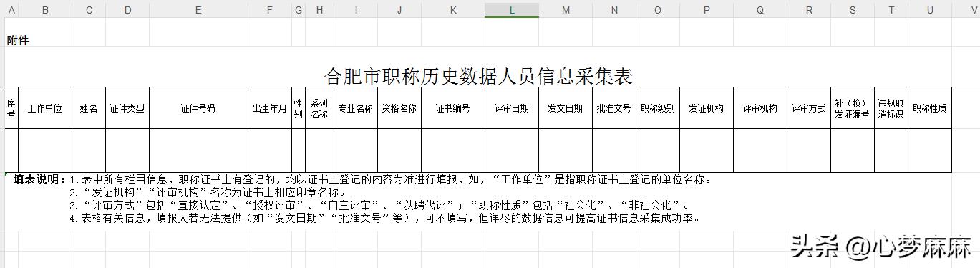Viewport: 980px width, 268px height.
Task: Click the 评审机构 header cell
Action: coord(760,108)
